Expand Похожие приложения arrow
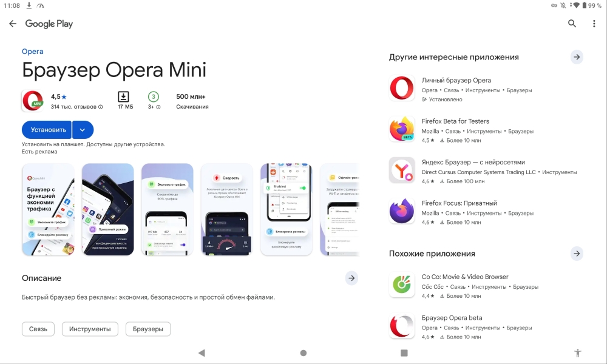This screenshot has width=607, height=364. [x=577, y=254]
